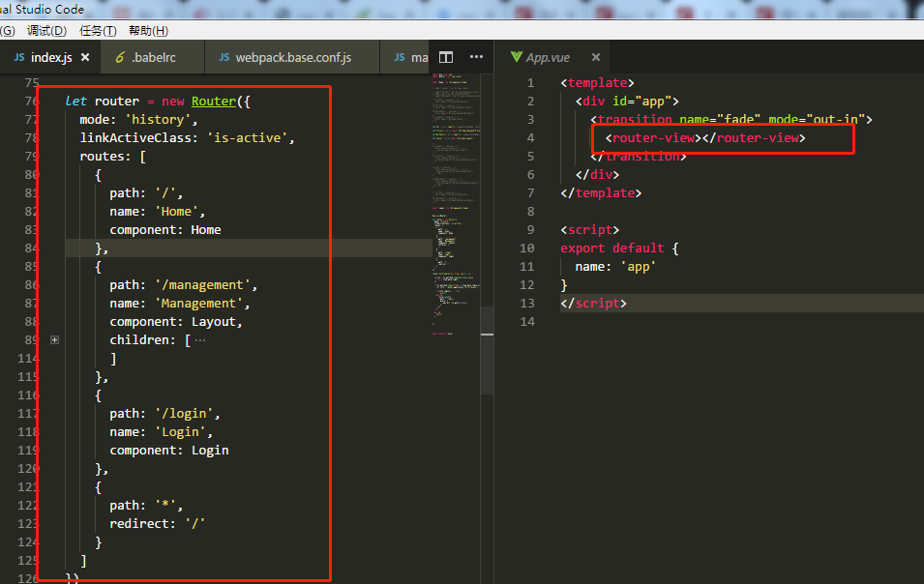Viewport: 924px width, 584px height.
Task: Open the 帮助(H) help menu
Action: (148, 31)
